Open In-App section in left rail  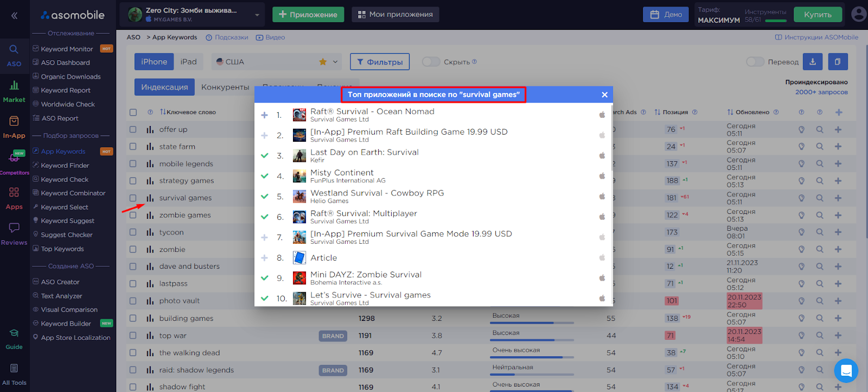pyautogui.click(x=14, y=128)
